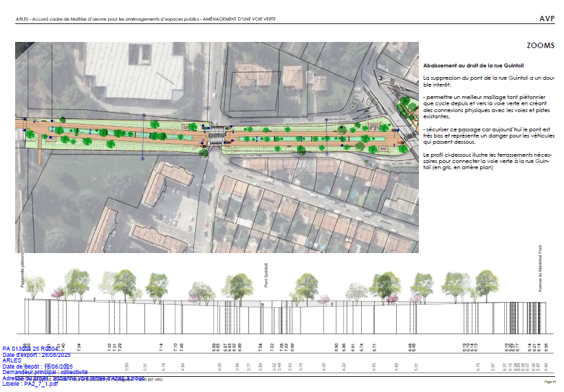Image resolution: width=564 pixels, height=392 pixels.
Task: Click the 'Libelle : PA2_7_1.pdf' file label
Action: [x=31, y=384]
